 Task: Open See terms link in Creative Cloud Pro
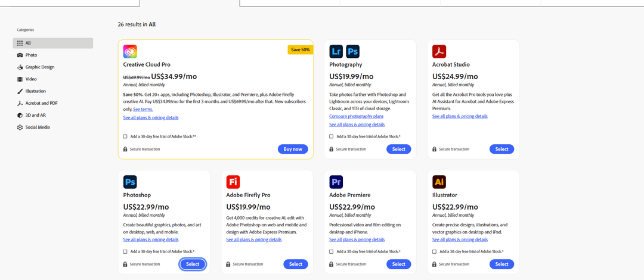(143, 109)
